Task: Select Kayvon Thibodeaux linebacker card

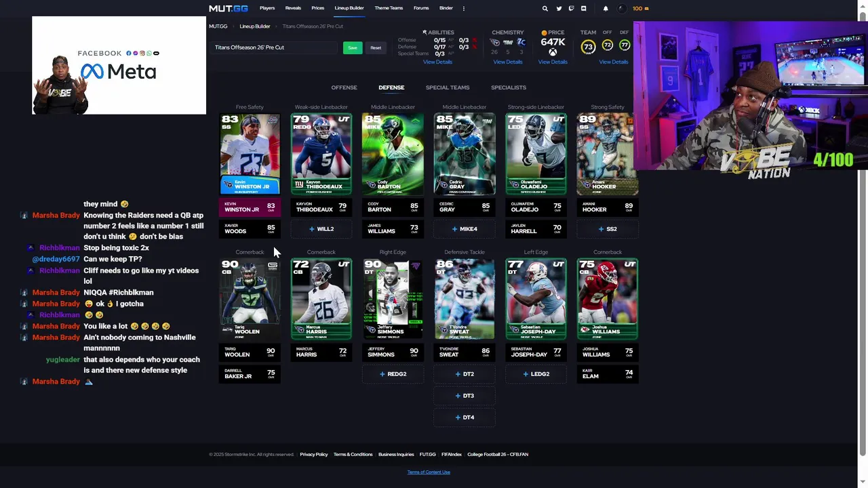Action: pos(321,154)
